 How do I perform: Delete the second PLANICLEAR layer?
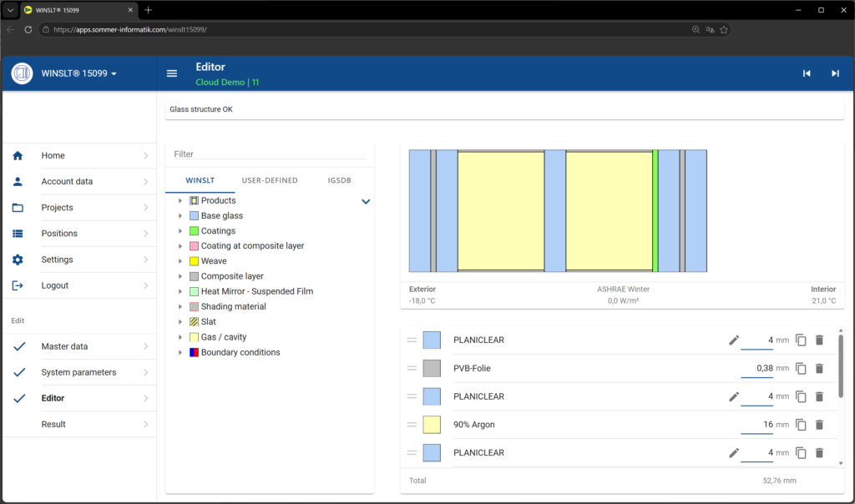pos(819,396)
